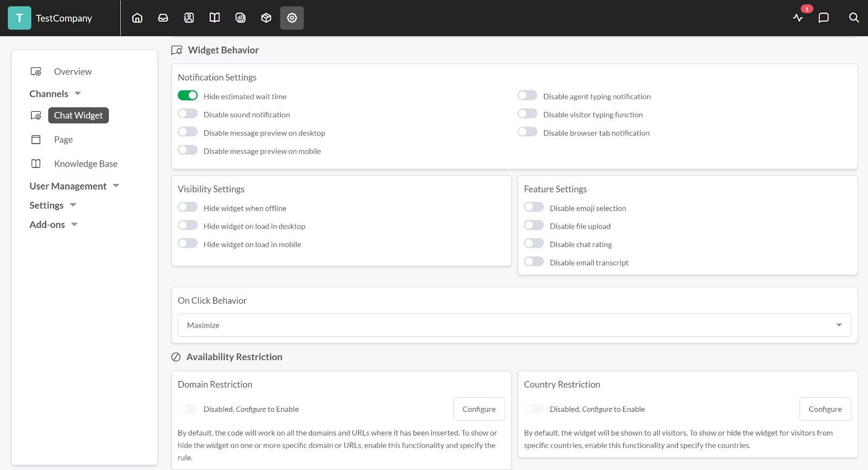The image size is (868, 470).
Task: Select Overview in the sidebar
Action: pos(73,72)
